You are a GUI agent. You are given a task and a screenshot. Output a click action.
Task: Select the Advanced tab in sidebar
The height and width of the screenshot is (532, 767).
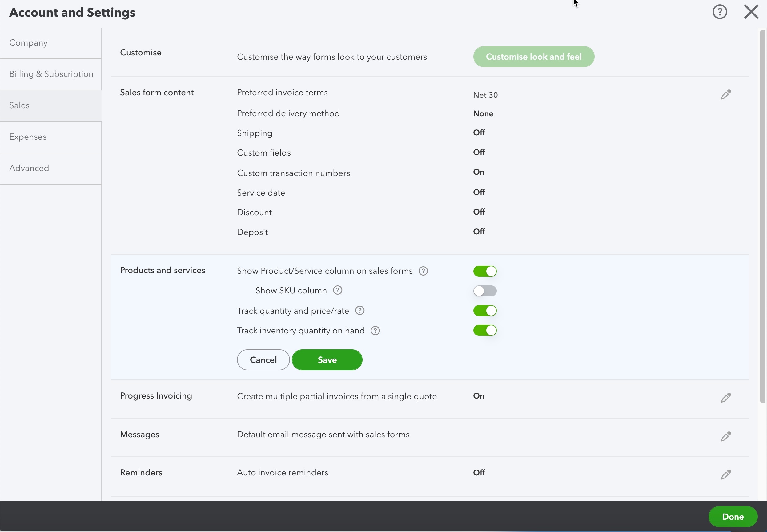tap(29, 168)
